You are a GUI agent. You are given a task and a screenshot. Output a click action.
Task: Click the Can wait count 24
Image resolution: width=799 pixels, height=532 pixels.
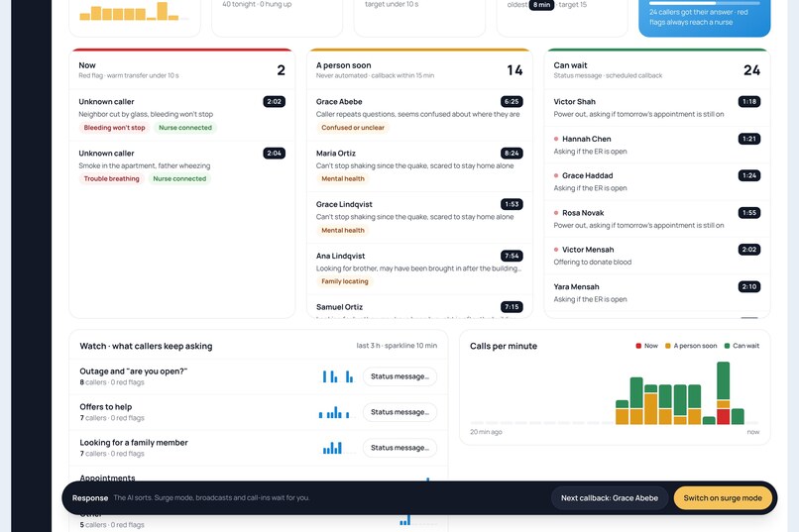[751, 70]
